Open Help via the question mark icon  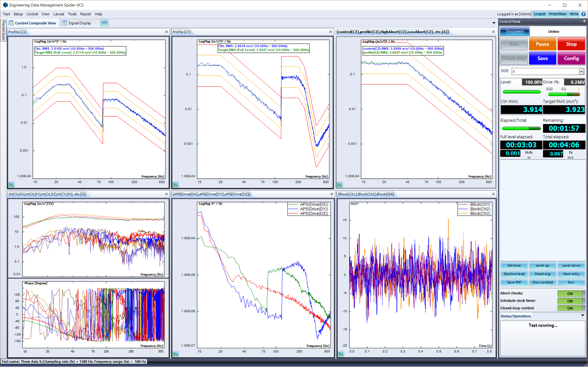pyautogui.click(x=584, y=14)
